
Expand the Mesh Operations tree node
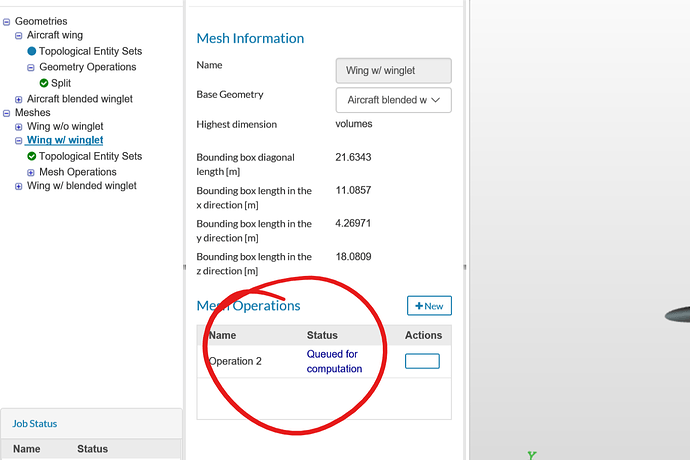point(31,173)
